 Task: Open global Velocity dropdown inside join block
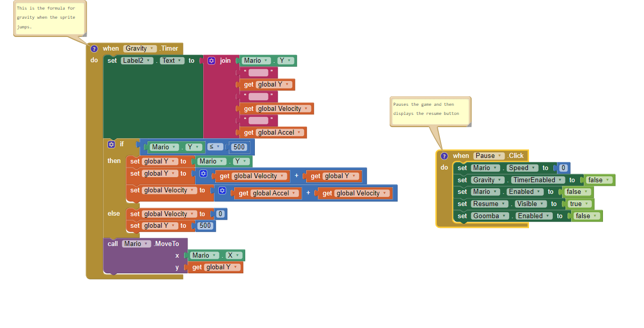[283, 109]
